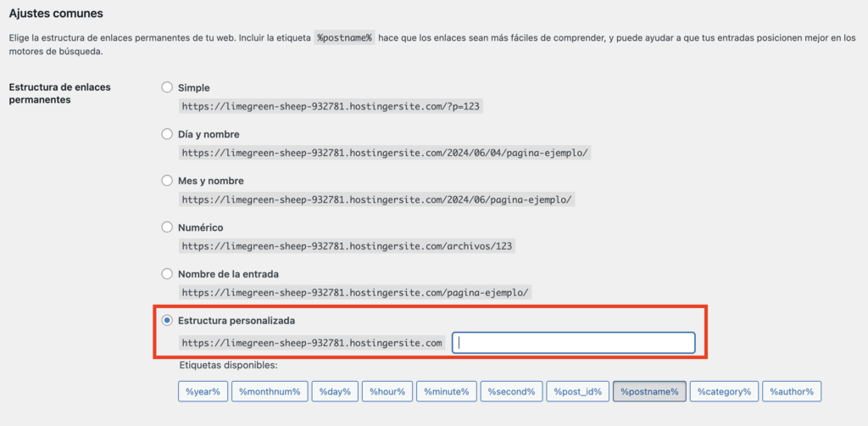Screen dimensions: 868x426
Task: Click the URL ending hostingersite.com/pagina-ejemplo/
Action: pos(355,293)
